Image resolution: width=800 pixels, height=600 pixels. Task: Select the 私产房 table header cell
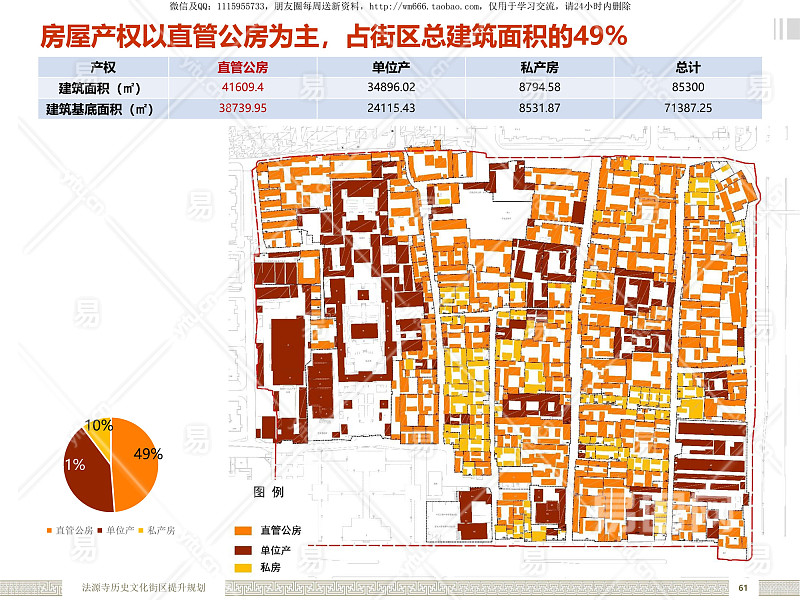click(540, 67)
